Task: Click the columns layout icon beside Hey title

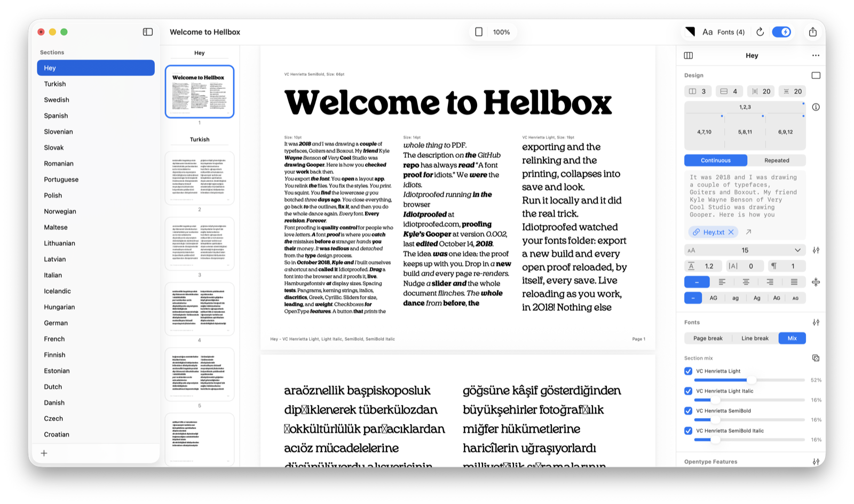Action: pos(689,55)
